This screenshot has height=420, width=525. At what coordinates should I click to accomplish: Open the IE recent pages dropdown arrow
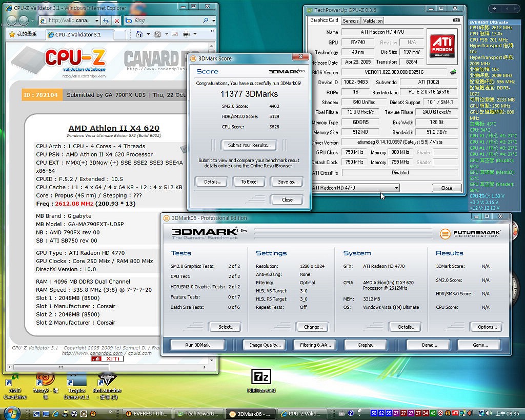[x=32, y=21]
